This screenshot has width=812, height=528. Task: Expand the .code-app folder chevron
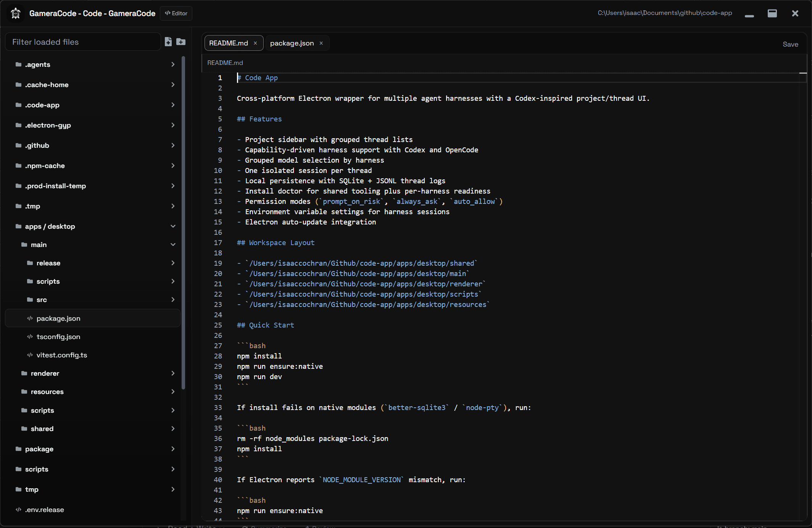(x=173, y=105)
